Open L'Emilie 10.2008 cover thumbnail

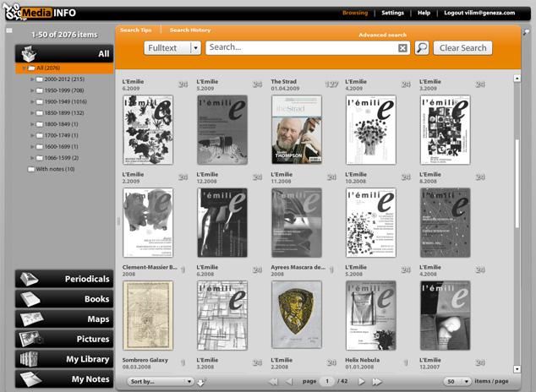[371, 223]
